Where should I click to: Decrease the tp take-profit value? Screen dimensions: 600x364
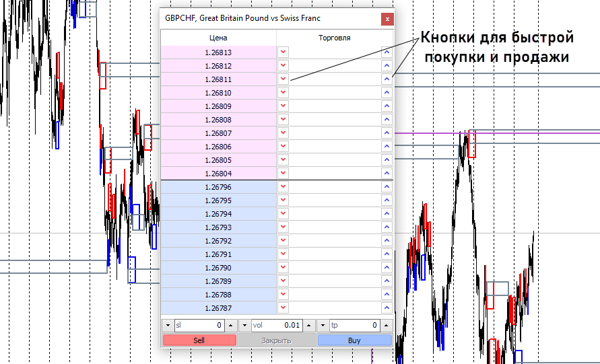323,325
